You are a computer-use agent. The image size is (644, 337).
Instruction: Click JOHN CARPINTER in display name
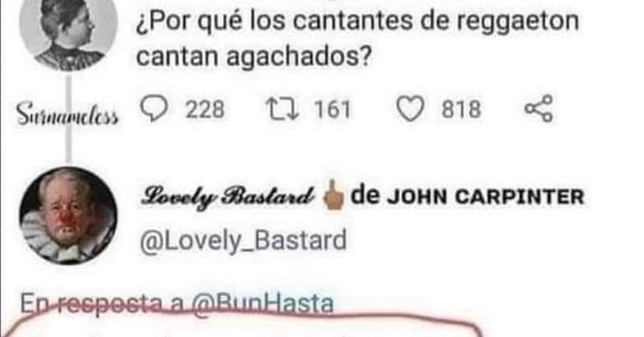pos(485,197)
